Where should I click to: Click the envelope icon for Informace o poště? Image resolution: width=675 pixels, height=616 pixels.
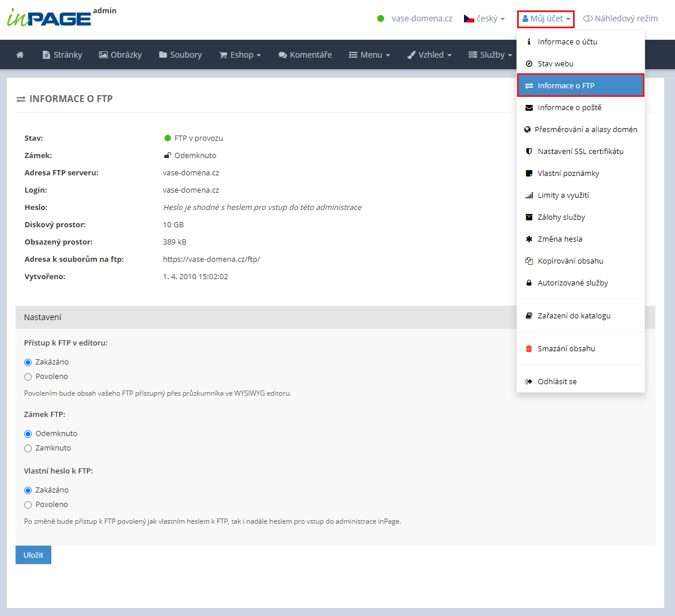pyautogui.click(x=529, y=108)
